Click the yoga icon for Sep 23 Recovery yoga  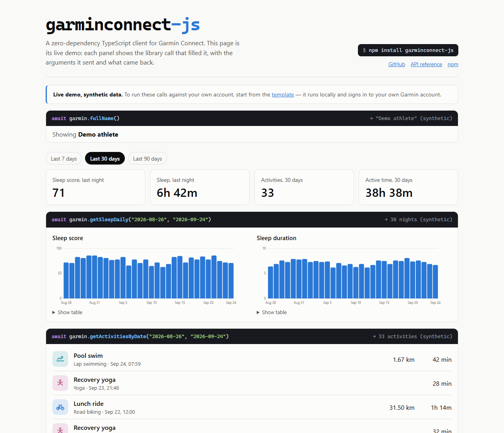60,383
